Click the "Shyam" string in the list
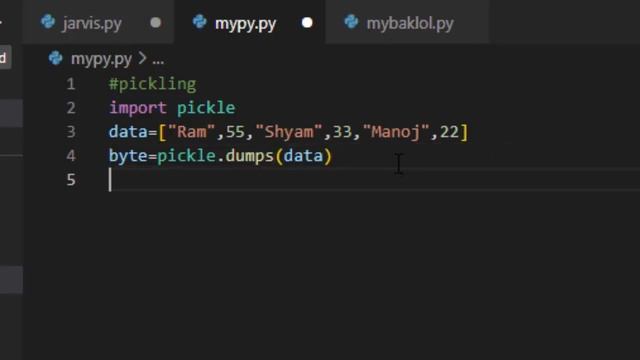Image resolution: width=640 pixels, height=360 pixels. click(289, 132)
